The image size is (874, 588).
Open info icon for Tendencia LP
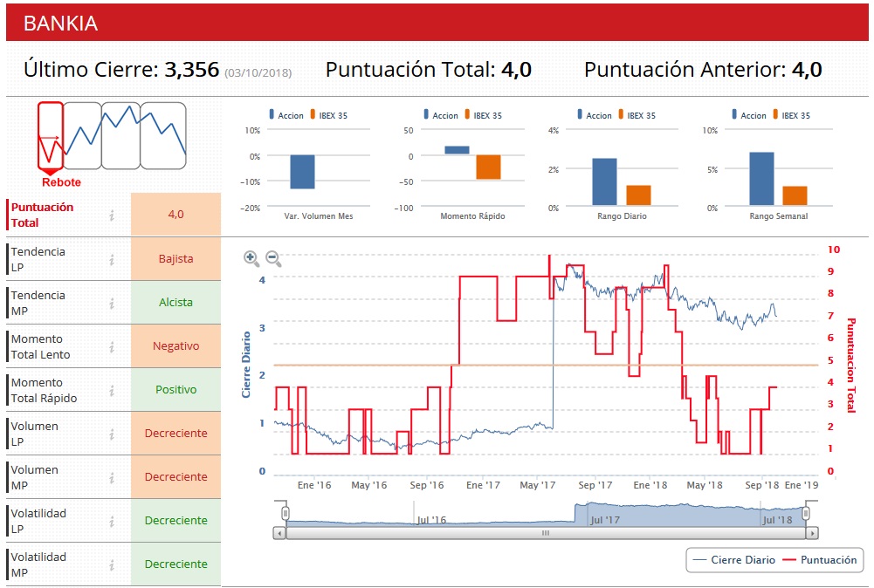(112, 259)
